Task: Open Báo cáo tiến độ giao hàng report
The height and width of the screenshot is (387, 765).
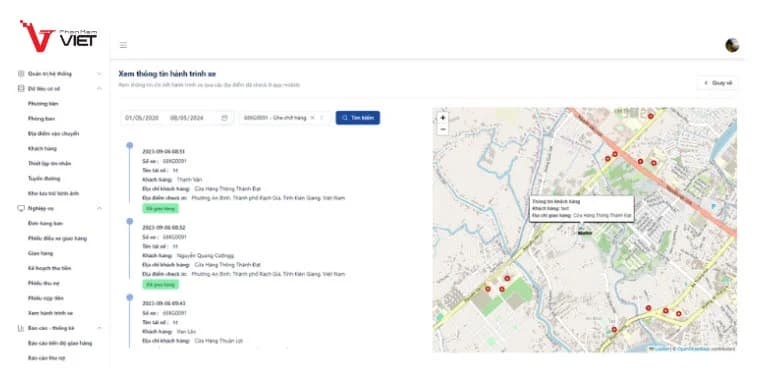Action: pos(60,343)
